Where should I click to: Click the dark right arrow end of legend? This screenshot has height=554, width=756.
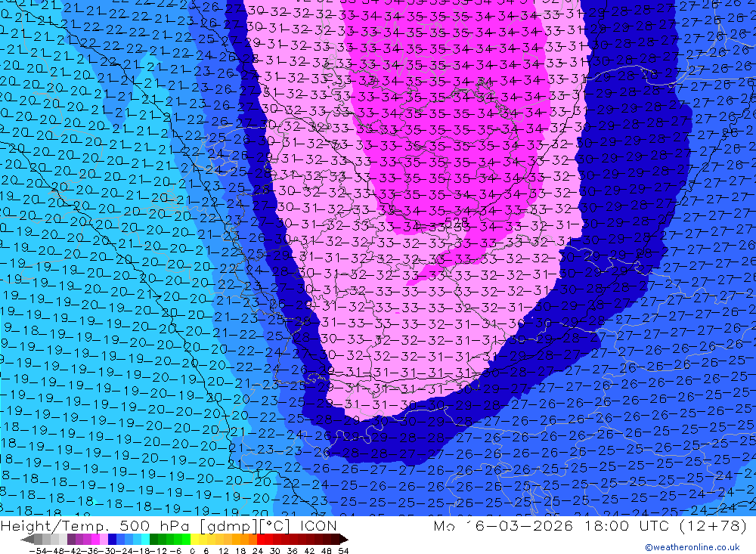tap(344, 540)
